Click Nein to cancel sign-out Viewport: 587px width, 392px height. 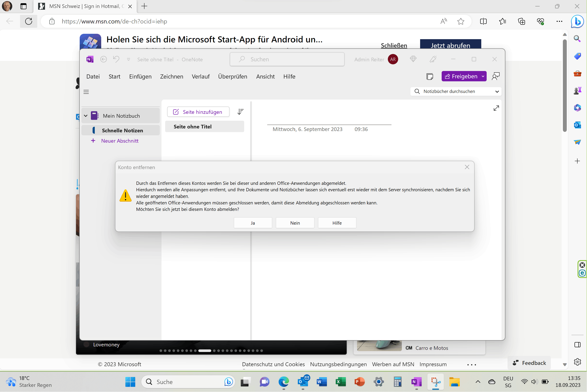295,223
